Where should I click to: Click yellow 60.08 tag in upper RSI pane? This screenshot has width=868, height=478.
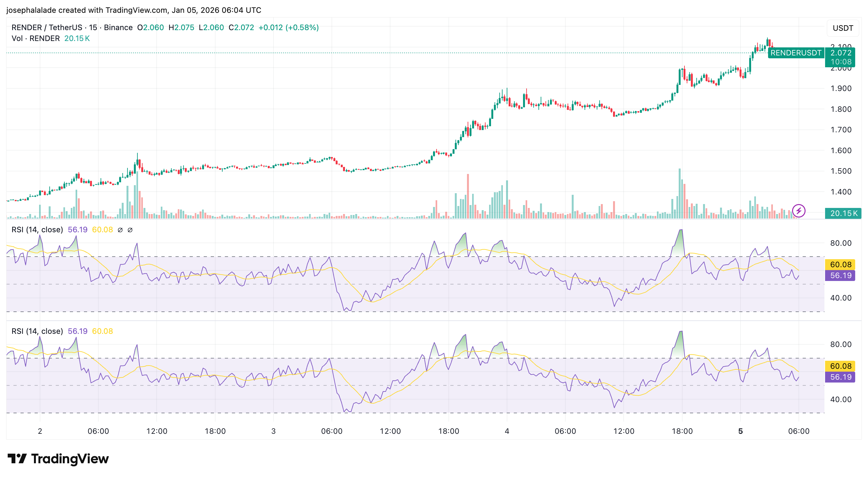tap(840, 265)
